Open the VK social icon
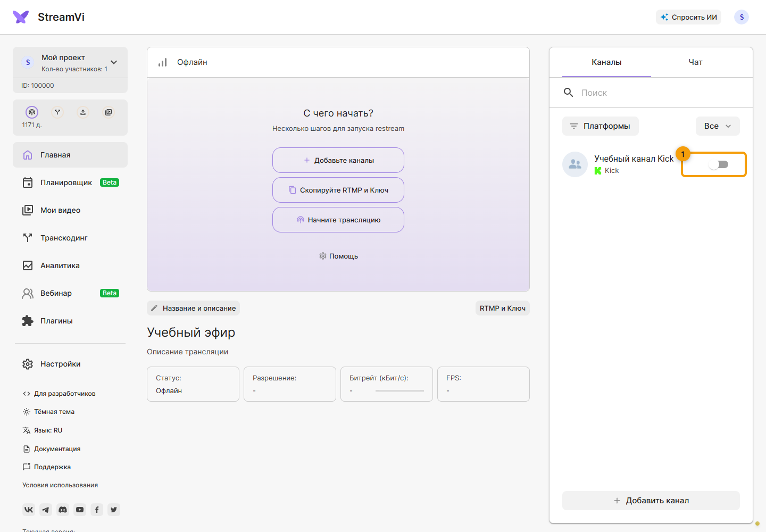 click(29, 510)
